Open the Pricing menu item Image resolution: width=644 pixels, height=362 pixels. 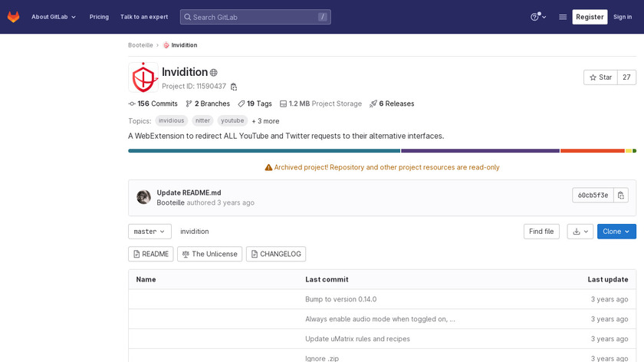click(99, 17)
